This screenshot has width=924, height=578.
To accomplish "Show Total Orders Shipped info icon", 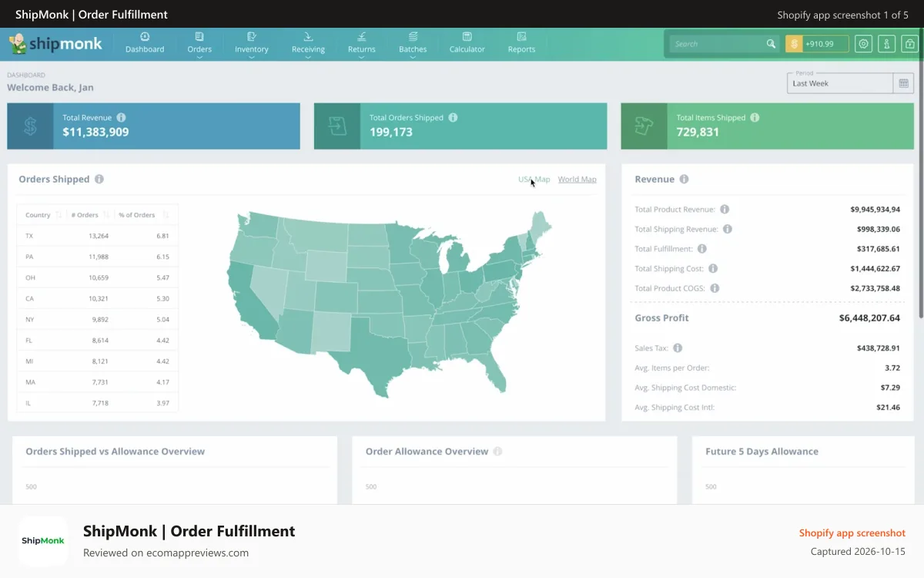I will (453, 118).
